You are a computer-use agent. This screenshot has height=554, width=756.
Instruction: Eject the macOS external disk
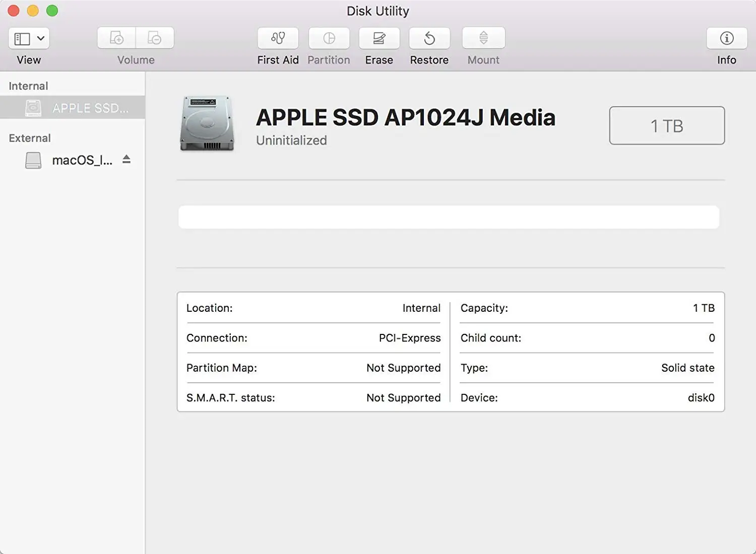[x=127, y=160]
